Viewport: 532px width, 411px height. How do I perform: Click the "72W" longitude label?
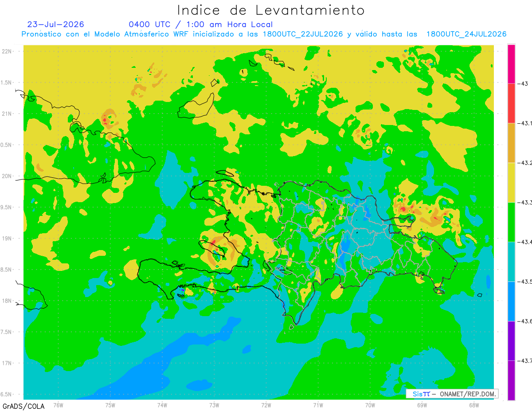[x=266, y=405]
